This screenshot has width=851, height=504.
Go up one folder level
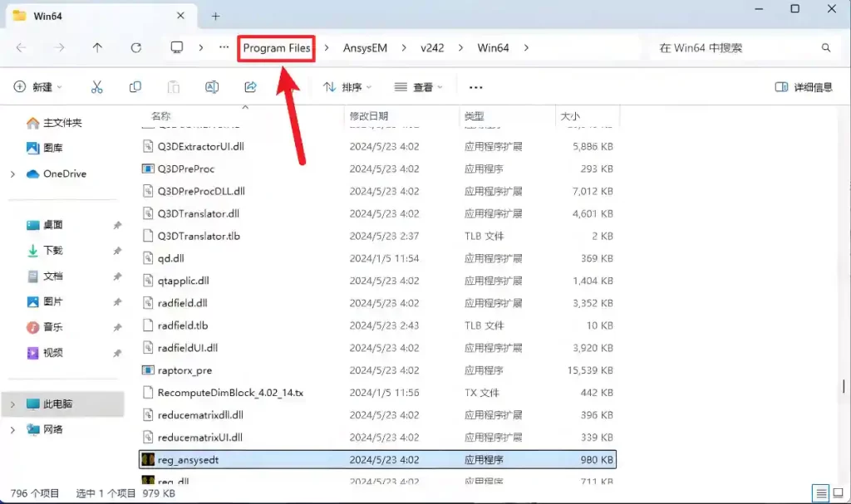97,48
